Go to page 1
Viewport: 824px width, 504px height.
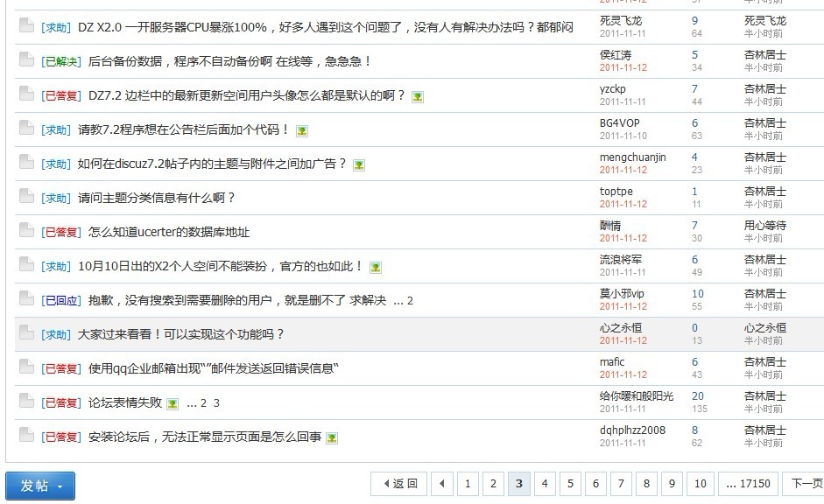coord(468,484)
